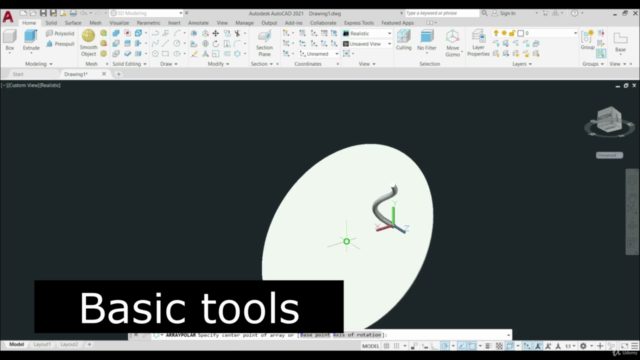Image resolution: width=640 pixels, height=360 pixels.
Task: Switch to the Start file tab
Action: point(18,74)
